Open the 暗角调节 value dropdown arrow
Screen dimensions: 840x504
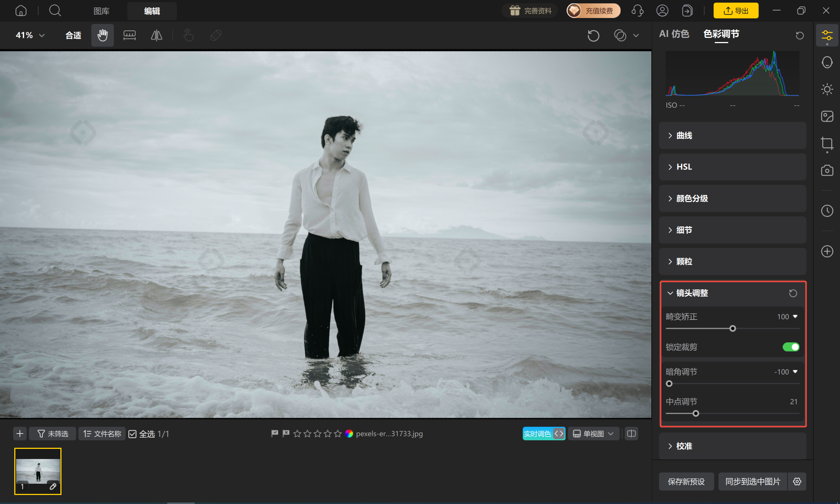pyautogui.click(x=795, y=372)
